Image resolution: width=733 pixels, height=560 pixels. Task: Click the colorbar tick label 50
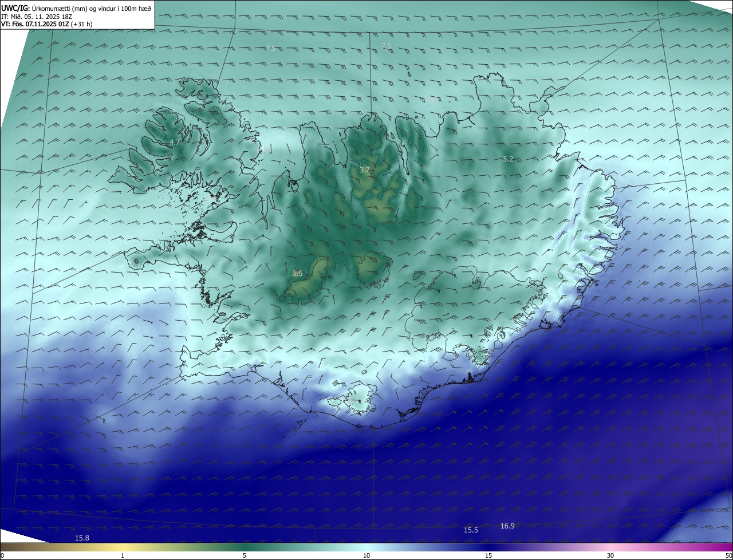click(729, 555)
